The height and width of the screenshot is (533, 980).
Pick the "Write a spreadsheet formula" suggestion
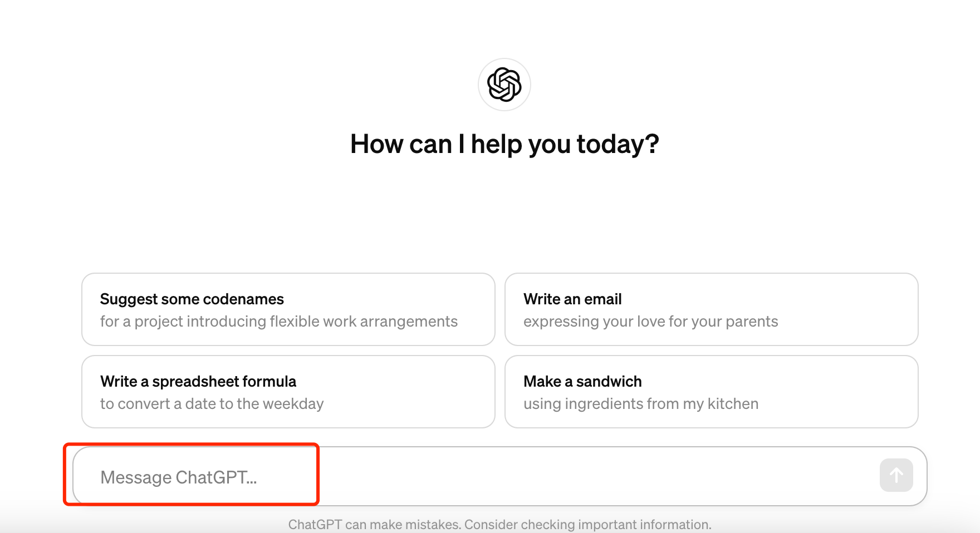288,392
